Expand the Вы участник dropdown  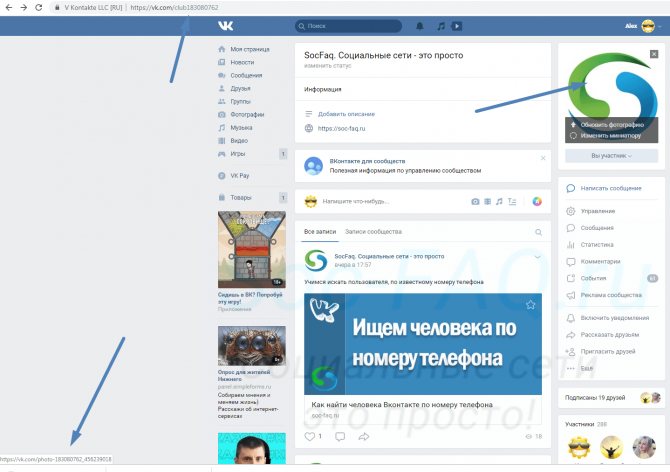[611, 156]
